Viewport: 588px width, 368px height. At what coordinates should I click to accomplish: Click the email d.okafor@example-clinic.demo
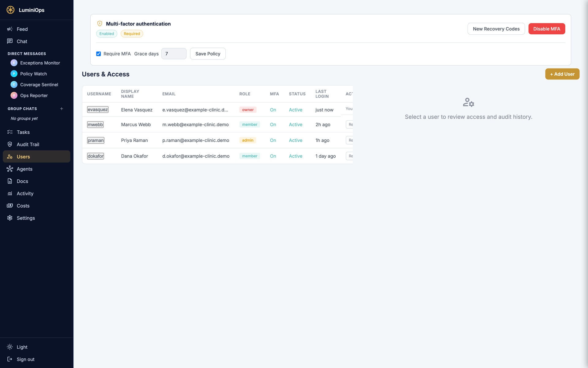[x=196, y=156]
